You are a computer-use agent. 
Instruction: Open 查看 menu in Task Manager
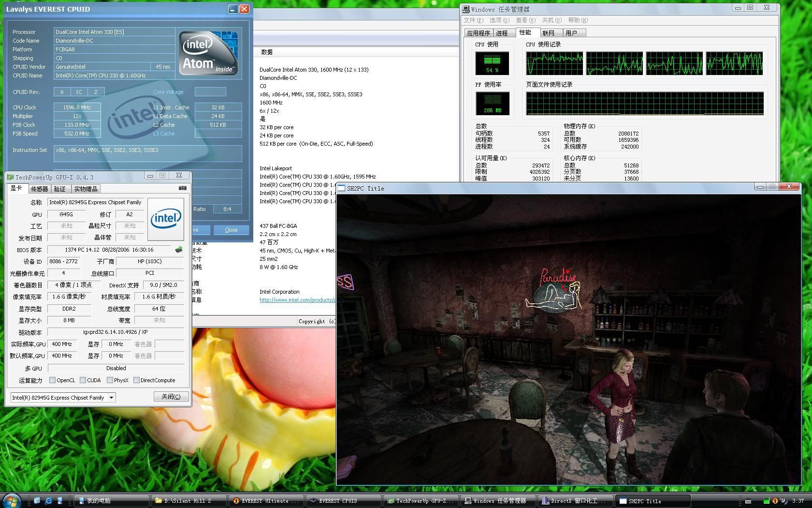click(x=525, y=20)
